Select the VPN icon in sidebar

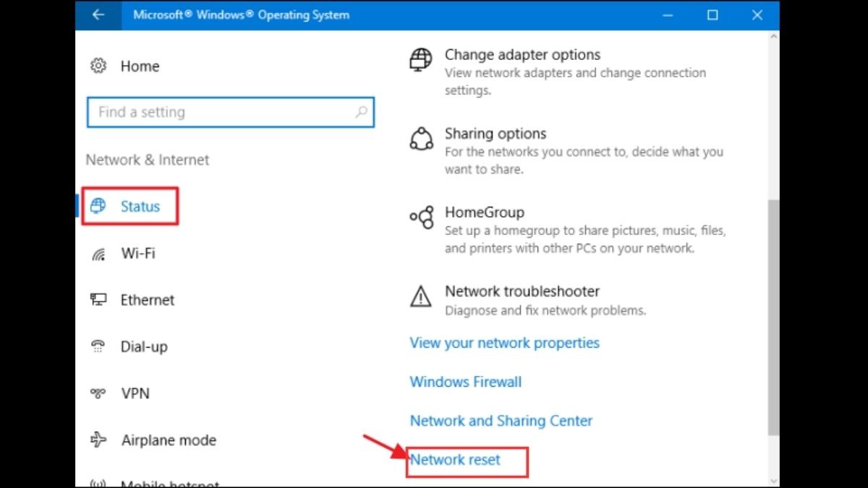click(x=98, y=393)
